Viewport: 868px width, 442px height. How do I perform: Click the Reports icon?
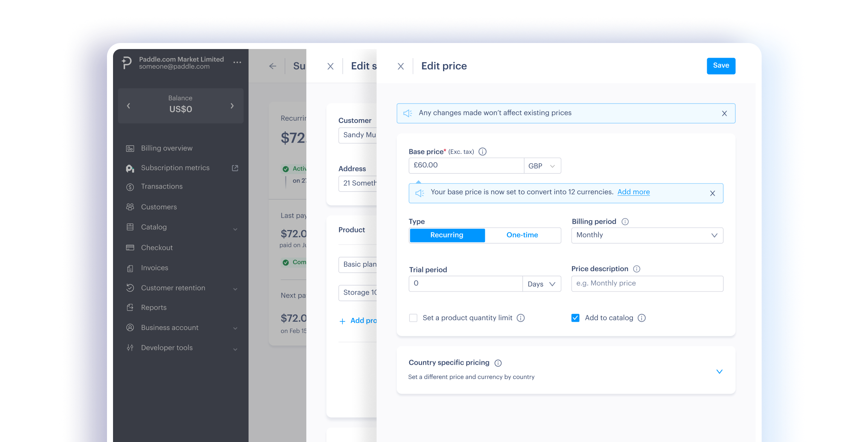(130, 307)
